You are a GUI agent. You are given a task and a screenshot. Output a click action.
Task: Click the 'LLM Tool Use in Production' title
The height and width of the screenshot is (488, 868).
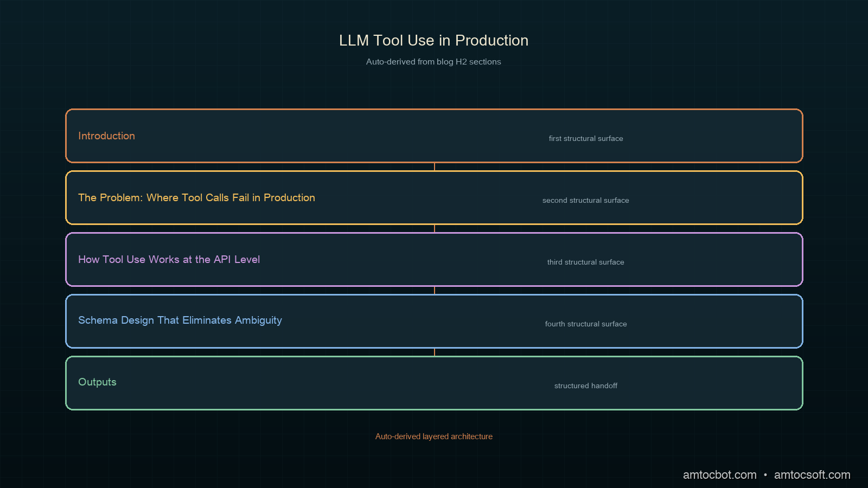[x=433, y=41]
